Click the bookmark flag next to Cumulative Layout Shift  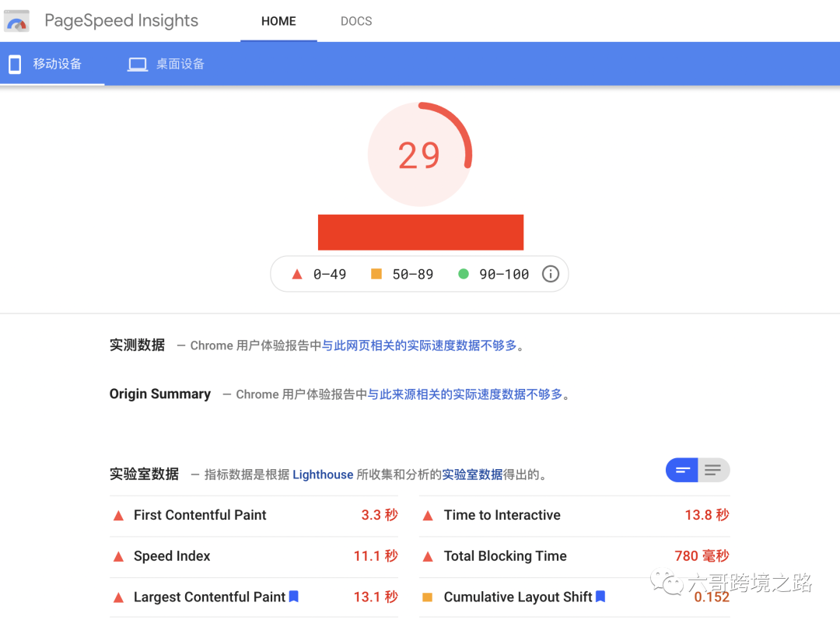click(600, 596)
